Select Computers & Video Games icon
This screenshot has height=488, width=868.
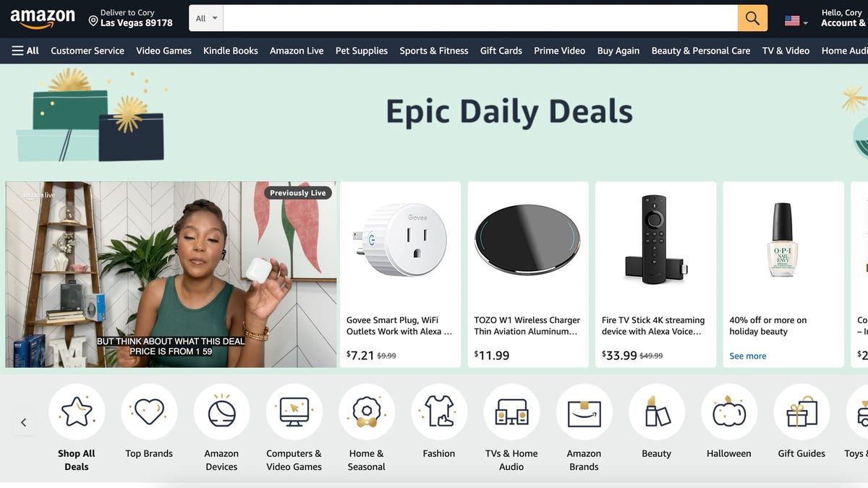coord(294,412)
